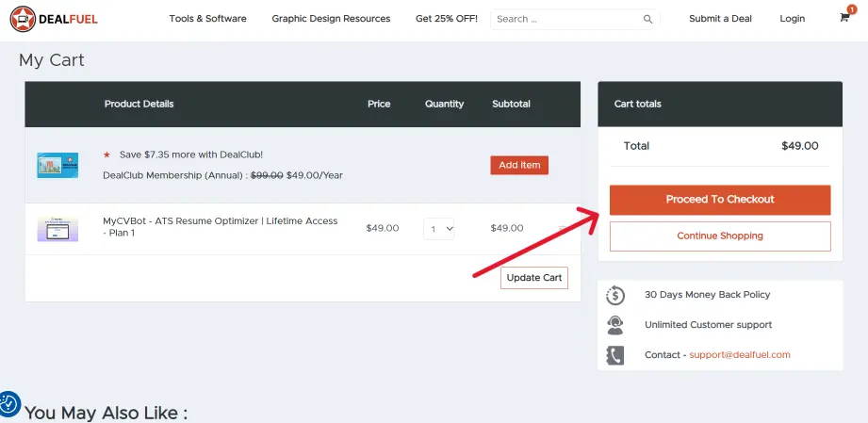Click the "You May Also Like :" heading

[x=106, y=413]
